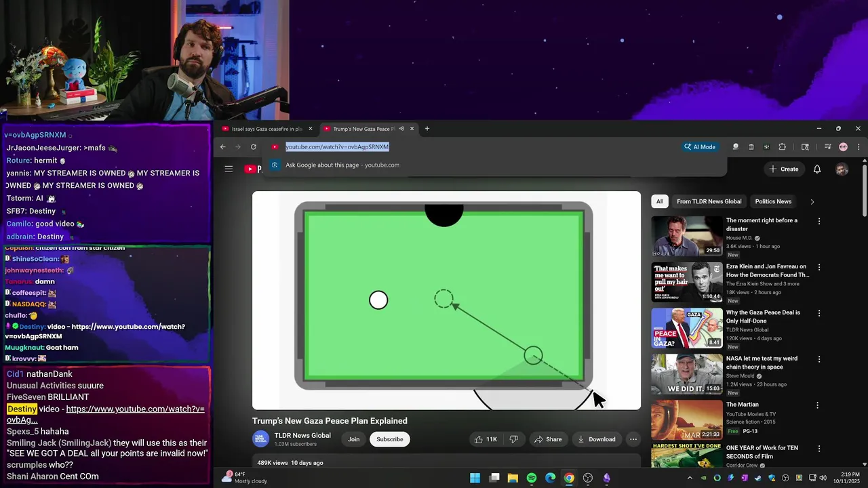Close the Israel says Gaza ceasefire tab
Image resolution: width=868 pixels, height=488 pixels.
(311, 129)
